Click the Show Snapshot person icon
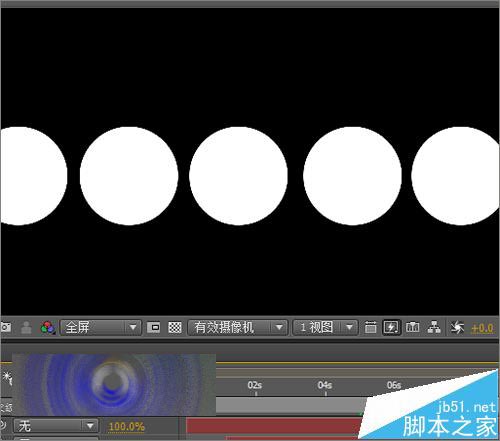500x441 pixels. [x=26, y=328]
